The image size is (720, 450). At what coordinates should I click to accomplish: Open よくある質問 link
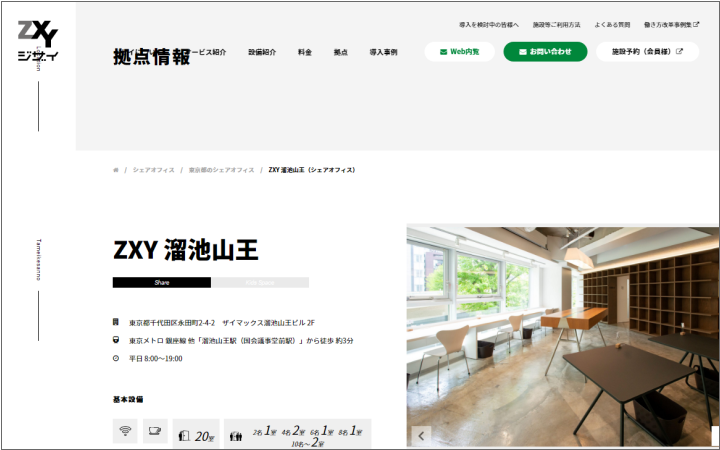pyautogui.click(x=612, y=25)
